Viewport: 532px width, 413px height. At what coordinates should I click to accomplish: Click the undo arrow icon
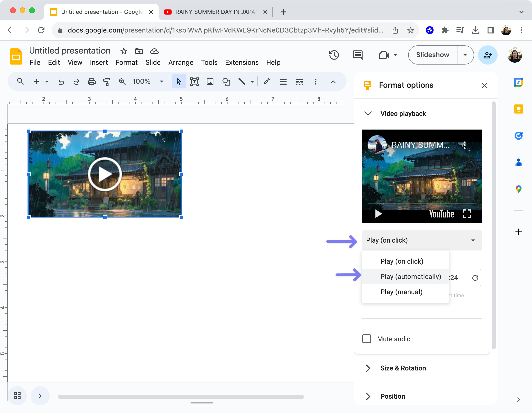tap(61, 82)
